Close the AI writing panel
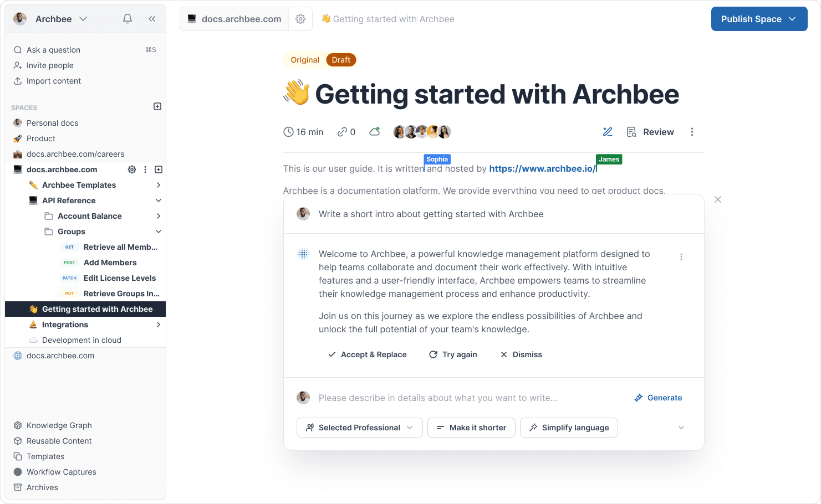Viewport: 821px width, 504px height. pos(718,199)
